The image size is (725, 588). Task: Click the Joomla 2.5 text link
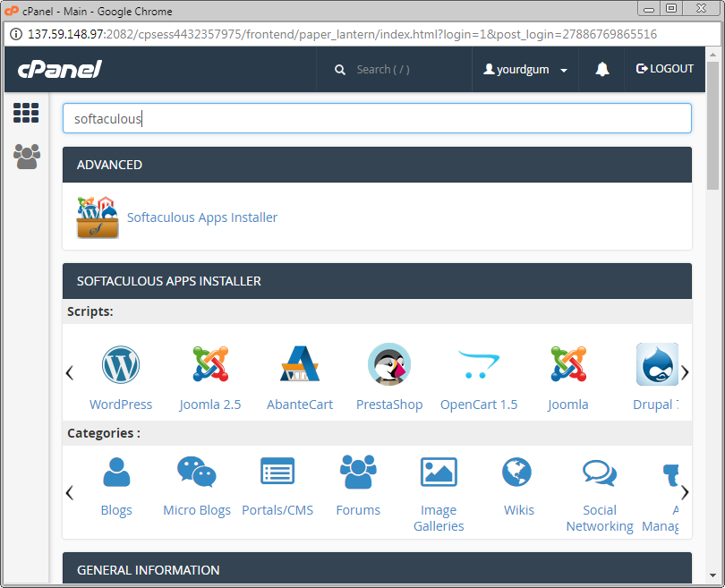210,405
